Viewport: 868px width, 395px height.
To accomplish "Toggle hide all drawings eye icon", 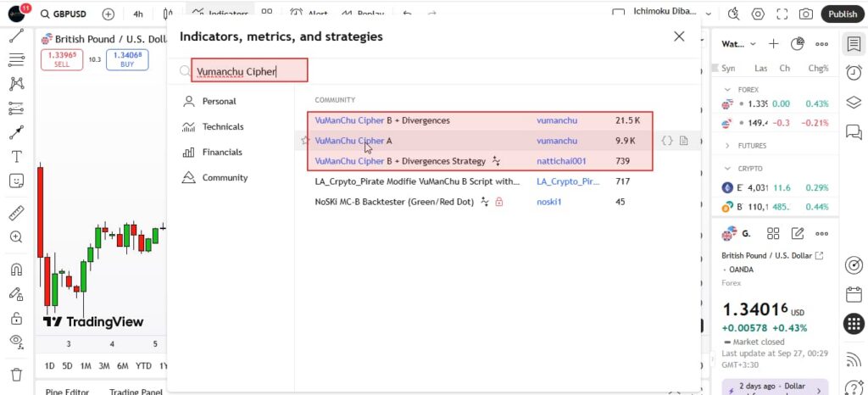I will (15, 341).
